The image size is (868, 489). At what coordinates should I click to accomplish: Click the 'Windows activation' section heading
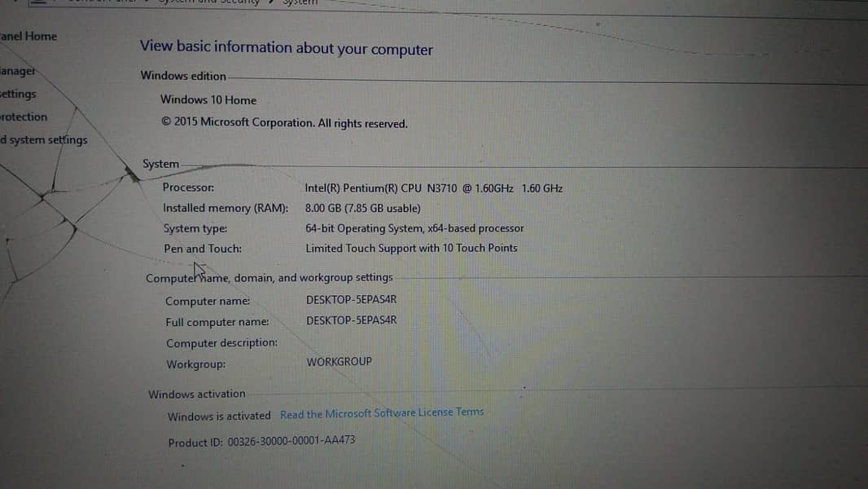click(196, 394)
